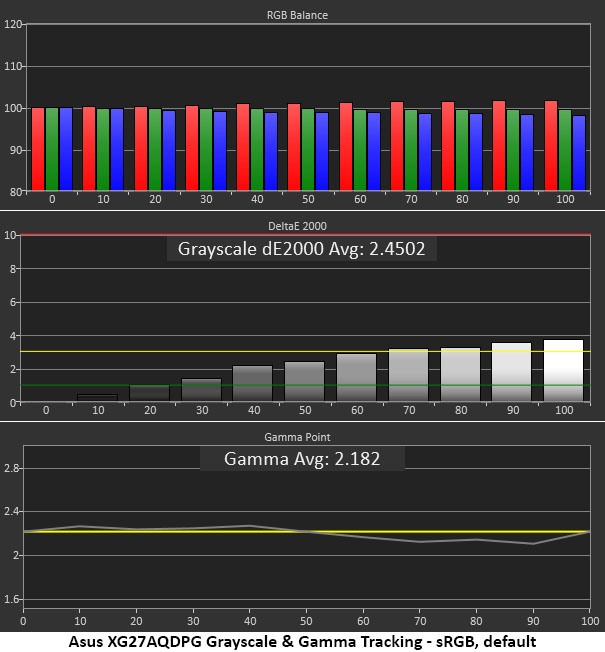This screenshot has height=652, width=605.
Task: Click the red bar at 50 in RGB Balance
Action: 294,148
